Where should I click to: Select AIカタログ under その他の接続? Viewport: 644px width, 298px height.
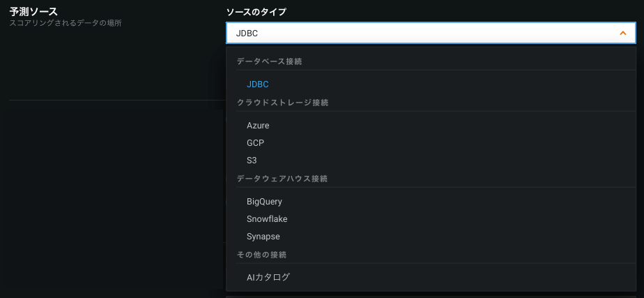tap(268, 277)
